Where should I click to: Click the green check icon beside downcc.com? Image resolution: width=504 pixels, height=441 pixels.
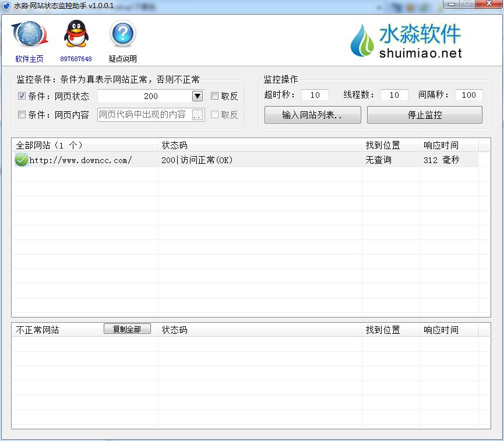click(x=20, y=160)
